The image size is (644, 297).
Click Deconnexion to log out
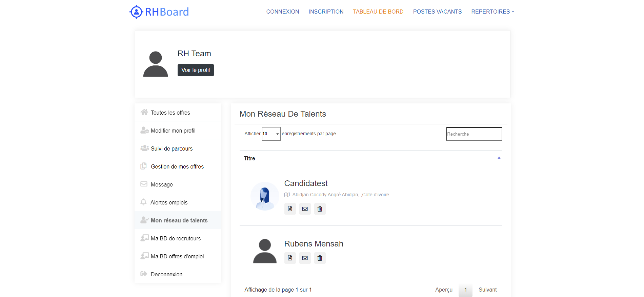[166, 274]
